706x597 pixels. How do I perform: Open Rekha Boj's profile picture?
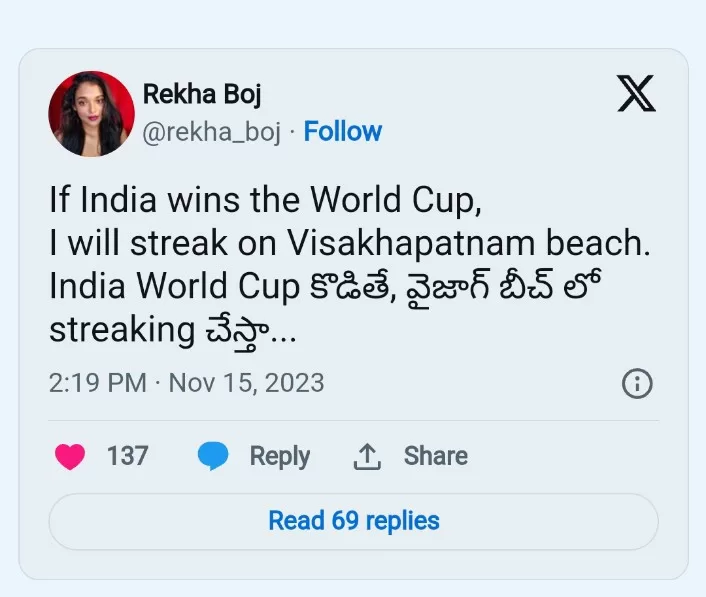(91, 114)
